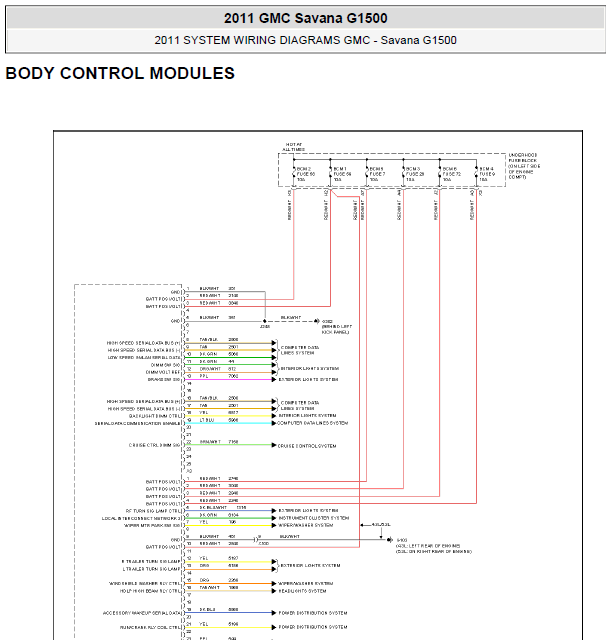Click the 'WINDSHIELD WASHER RLY CTRL' pin label

click(144, 584)
